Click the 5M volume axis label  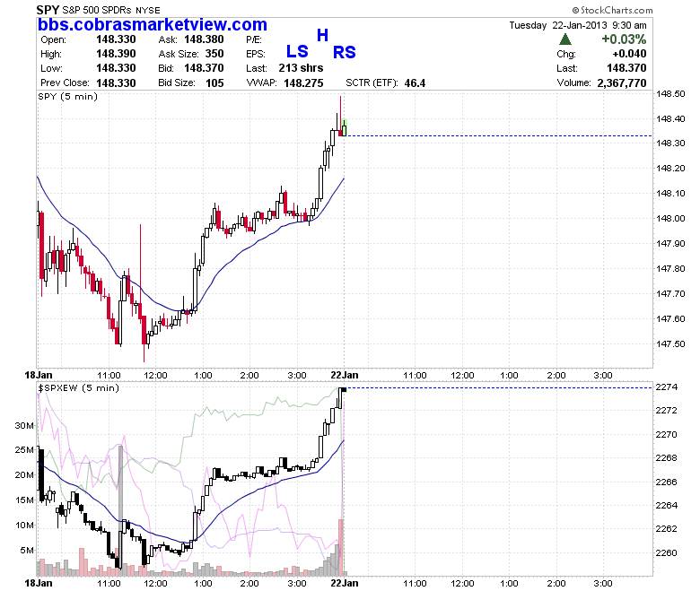click(27, 551)
